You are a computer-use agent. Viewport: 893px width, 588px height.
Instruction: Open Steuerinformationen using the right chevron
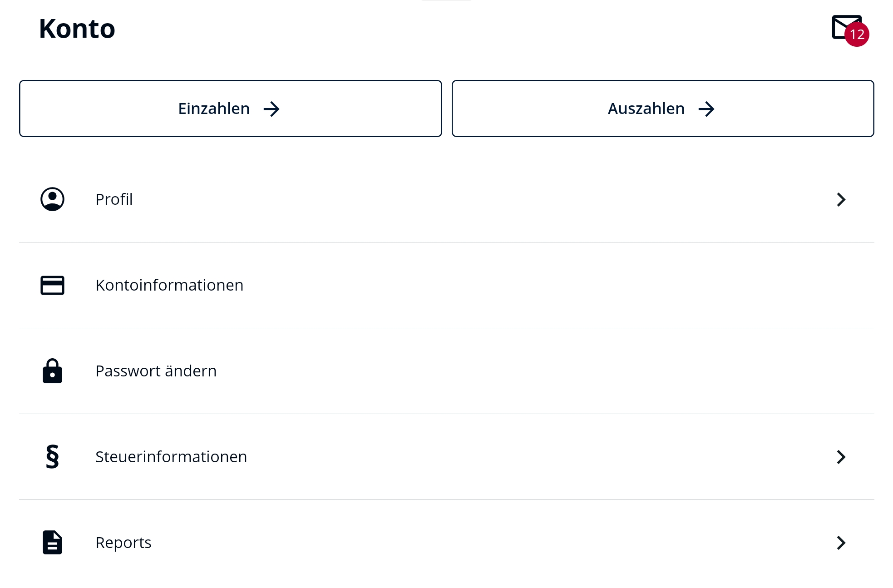pos(842,457)
